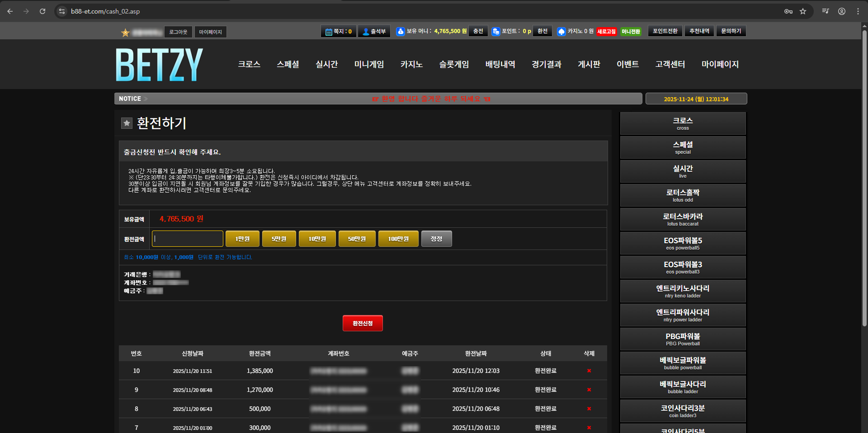The image size is (868, 433).
Task: Open 쪽지 messages inbox
Action: click(339, 31)
